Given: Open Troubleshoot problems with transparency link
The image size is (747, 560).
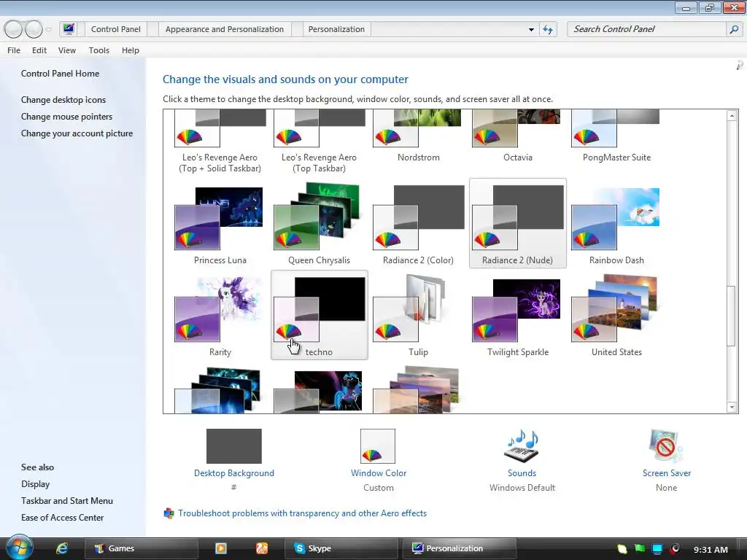Looking at the screenshot, I should coord(303,513).
